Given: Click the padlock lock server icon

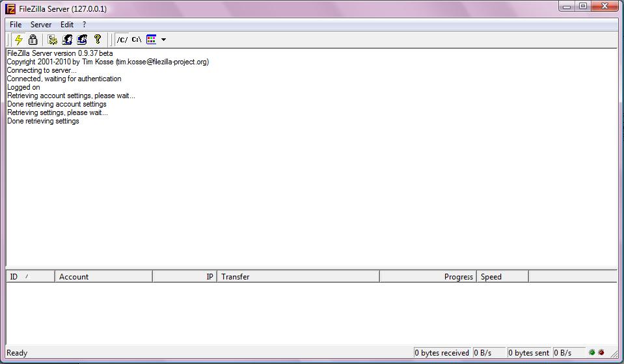Looking at the screenshot, I should (x=33, y=40).
